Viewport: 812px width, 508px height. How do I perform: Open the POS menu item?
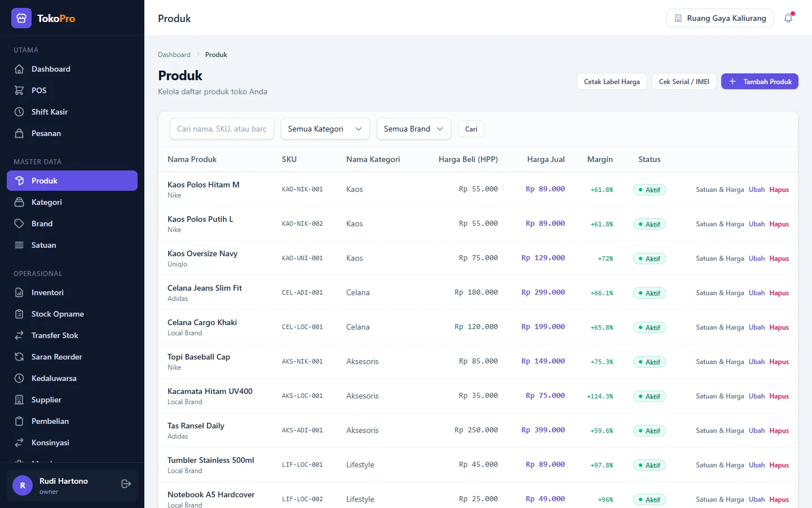72,90
